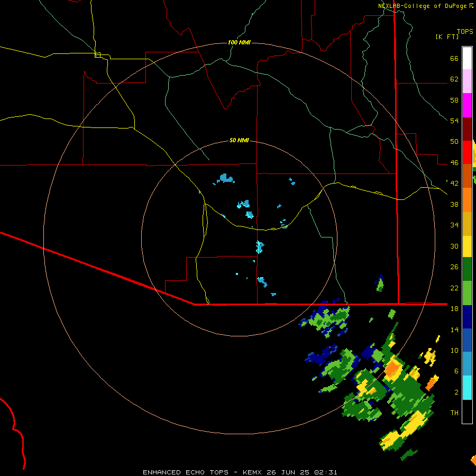The width and height of the screenshot is (476, 476).
Task: Click the 100 NMI range ring label
Action: click(x=239, y=42)
